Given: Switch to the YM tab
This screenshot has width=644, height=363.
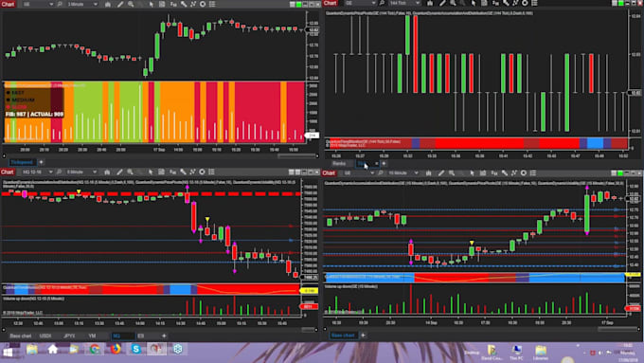Looking at the screenshot, I should click(x=92, y=336).
